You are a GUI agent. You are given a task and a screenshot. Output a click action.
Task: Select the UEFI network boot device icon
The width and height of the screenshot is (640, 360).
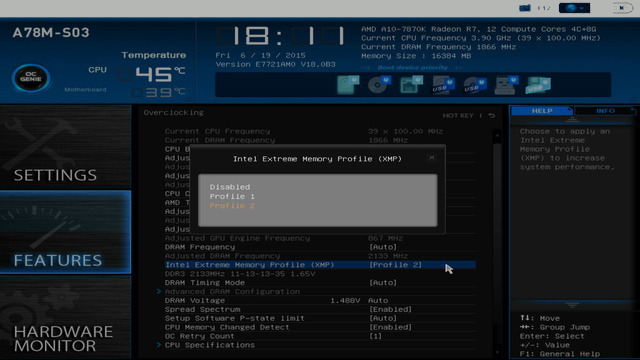click(411, 85)
